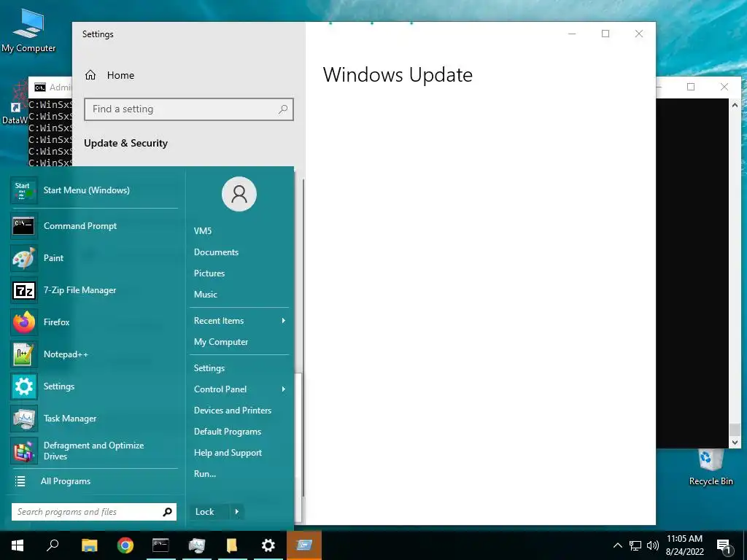Open the notification center icon

(724, 547)
